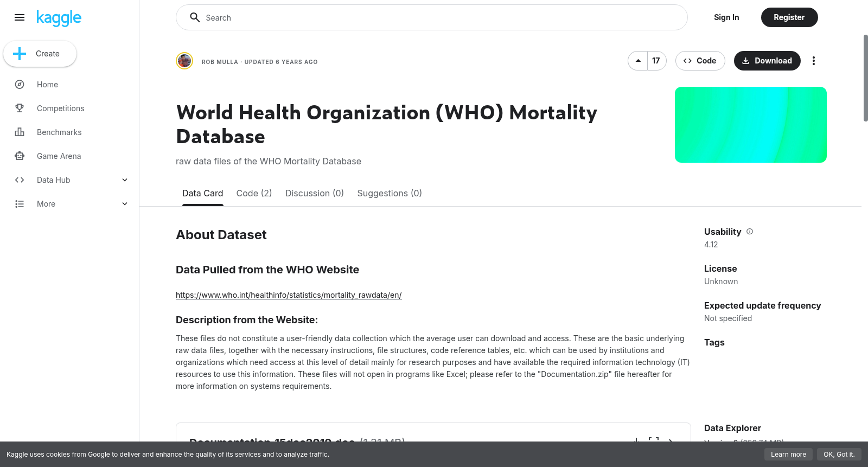The height and width of the screenshot is (467, 868).
Task: Click the More list icon
Action: pyautogui.click(x=20, y=204)
